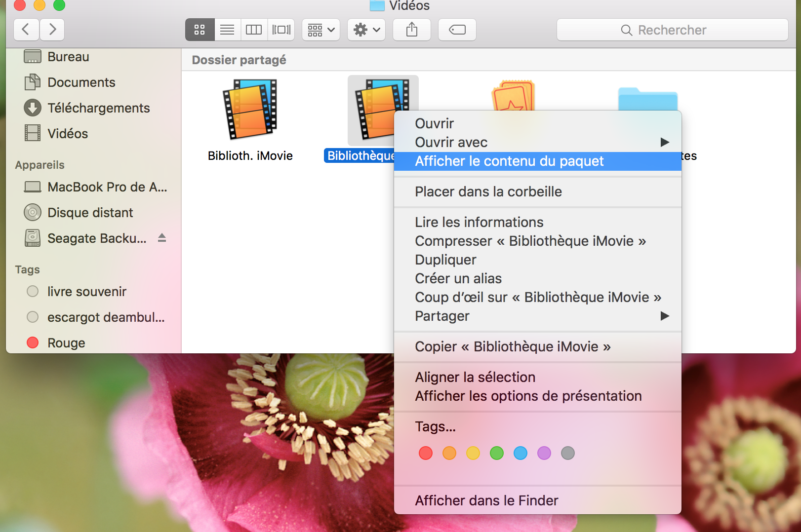Switch to column view mode
The height and width of the screenshot is (532, 801).
tap(254, 30)
